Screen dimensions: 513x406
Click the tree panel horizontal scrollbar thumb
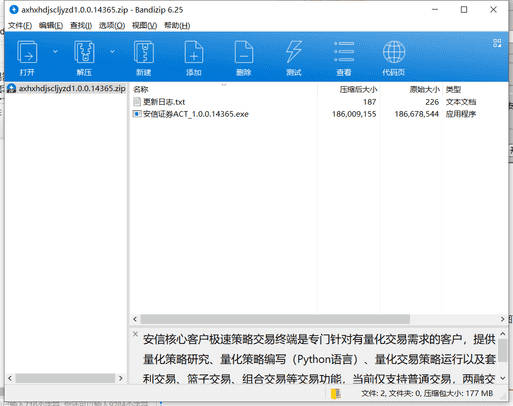tap(65, 378)
